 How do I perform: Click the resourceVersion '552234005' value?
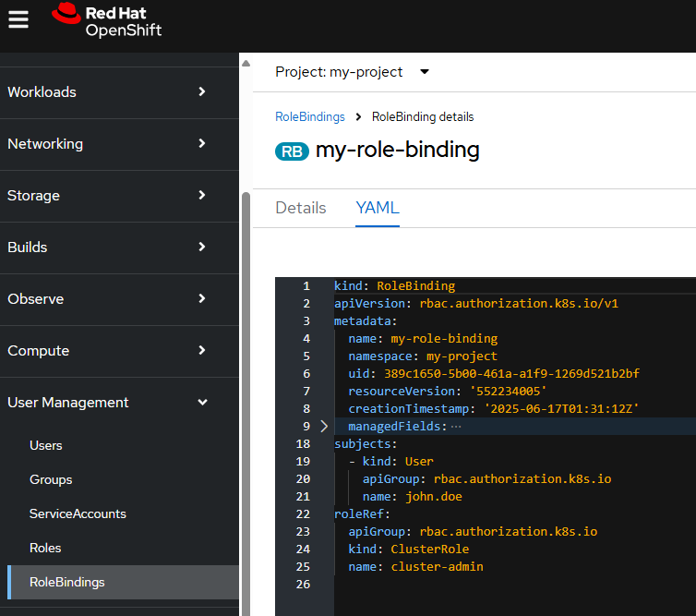pos(509,392)
